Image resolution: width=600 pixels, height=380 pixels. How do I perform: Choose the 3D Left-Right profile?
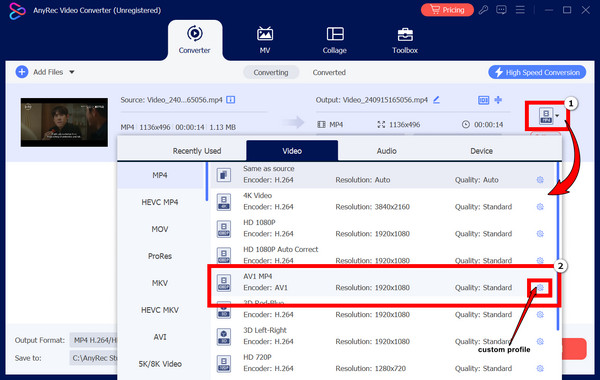click(x=382, y=336)
